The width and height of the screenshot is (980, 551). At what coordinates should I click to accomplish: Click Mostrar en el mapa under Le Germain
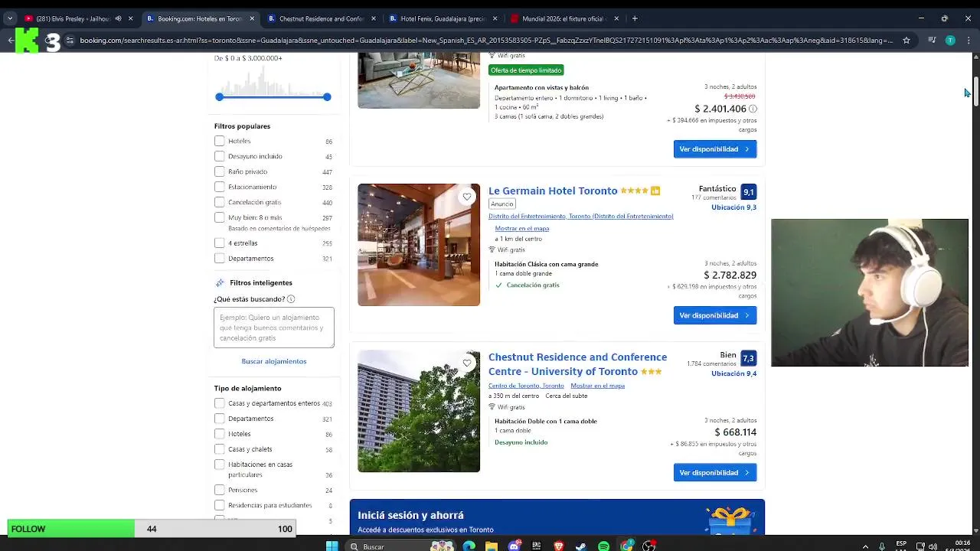point(522,228)
